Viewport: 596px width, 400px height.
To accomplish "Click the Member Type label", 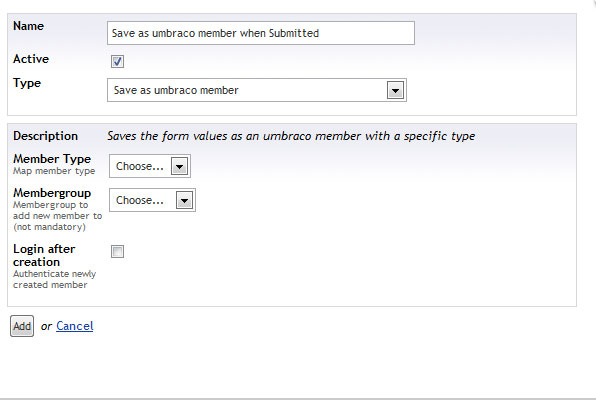I will click(52, 159).
